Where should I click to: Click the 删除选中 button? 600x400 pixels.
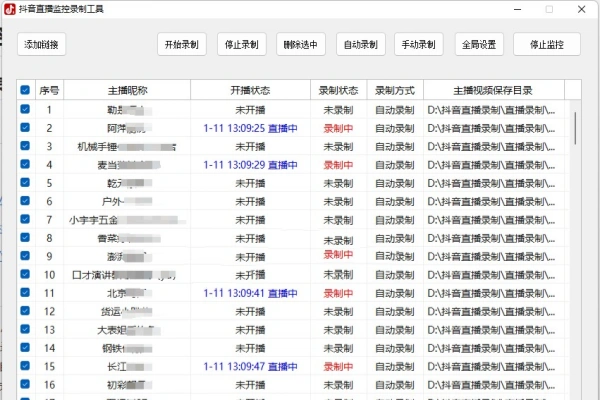301,45
